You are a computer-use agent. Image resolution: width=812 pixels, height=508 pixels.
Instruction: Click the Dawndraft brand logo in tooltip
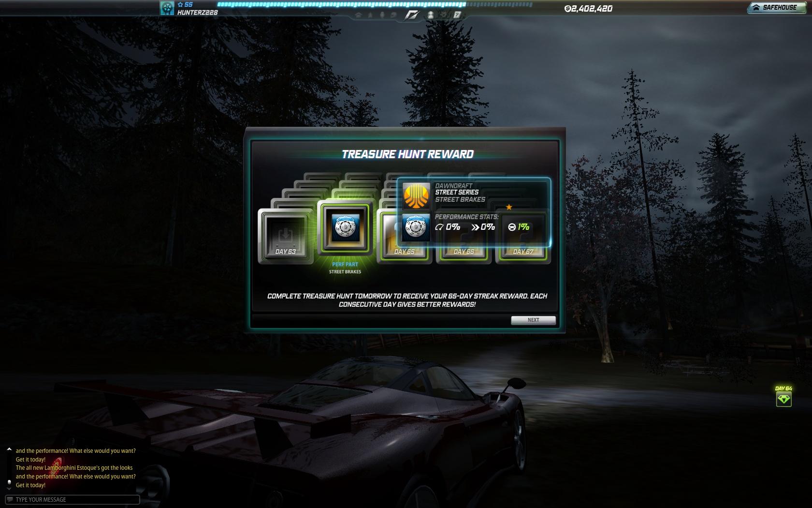click(x=416, y=195)
